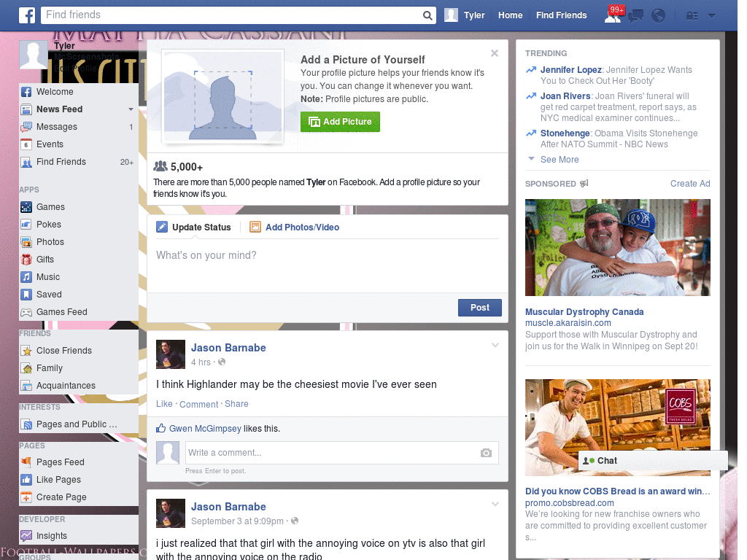Viewport: 747px width, 560px height.
Task: Click the Create Page plus icon
Action: pos(26,497)
